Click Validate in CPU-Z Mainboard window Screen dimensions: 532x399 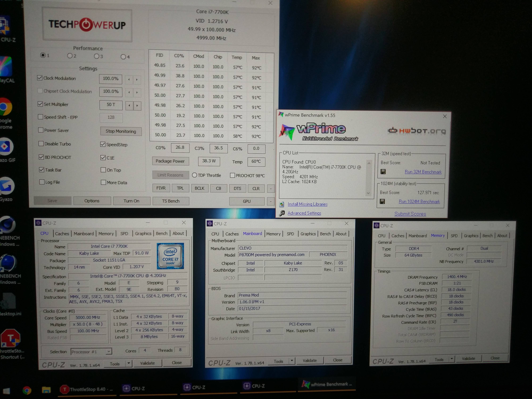(309, 361)
